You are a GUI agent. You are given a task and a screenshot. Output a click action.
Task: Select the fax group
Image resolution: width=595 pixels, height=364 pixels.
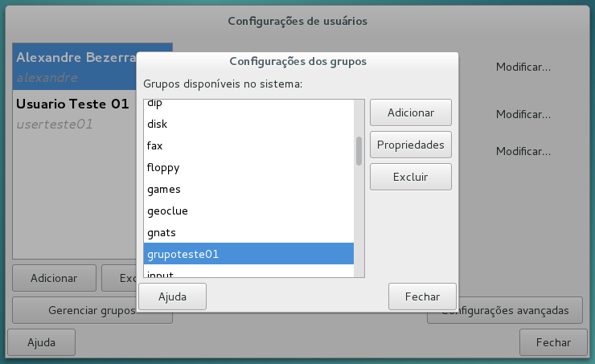pos(248,145)
